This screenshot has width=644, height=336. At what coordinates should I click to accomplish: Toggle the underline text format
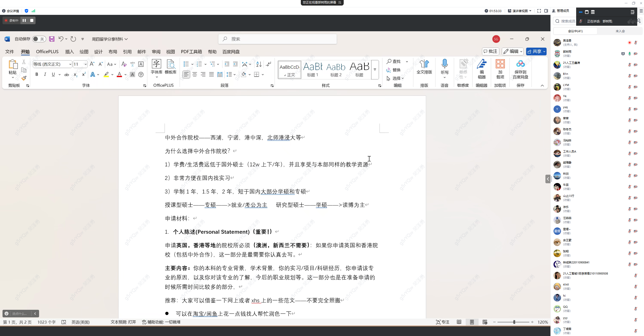pos(53,74)
